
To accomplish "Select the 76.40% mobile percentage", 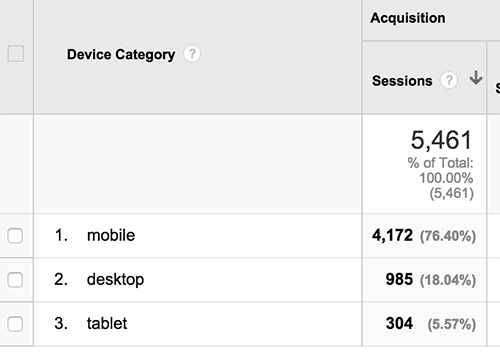I will coord(448,236).
